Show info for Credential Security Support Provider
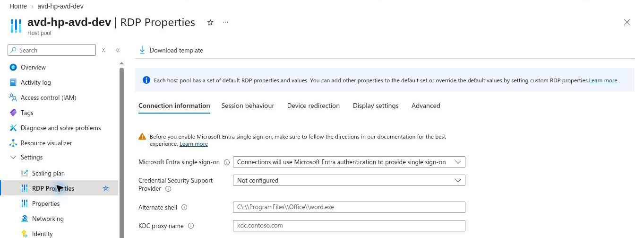 tap(168, 189)
